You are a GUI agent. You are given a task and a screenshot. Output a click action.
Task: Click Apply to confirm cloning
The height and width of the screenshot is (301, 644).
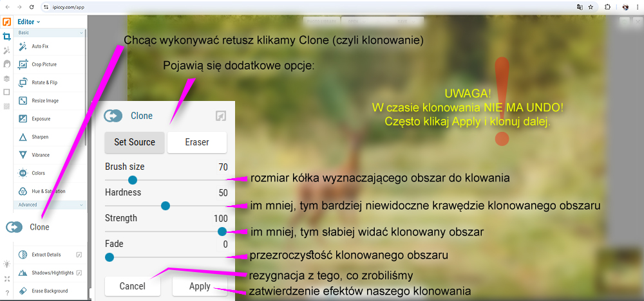200,286
